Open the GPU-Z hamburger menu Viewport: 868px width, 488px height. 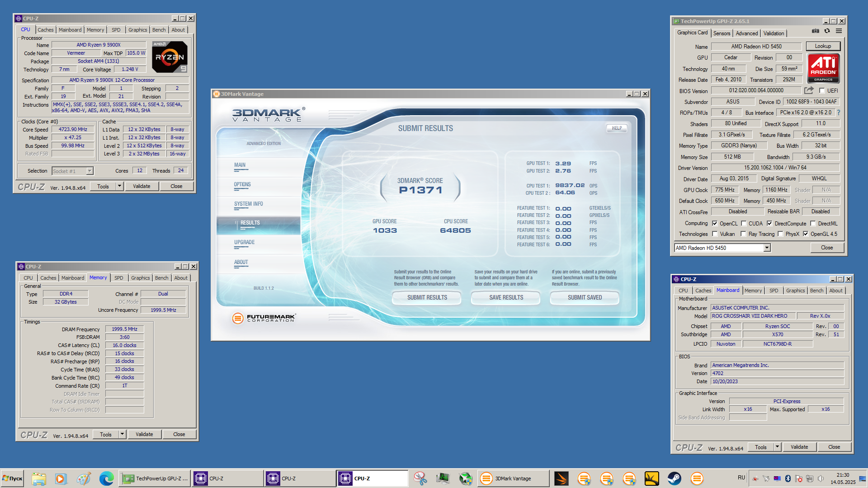point(839,31)
